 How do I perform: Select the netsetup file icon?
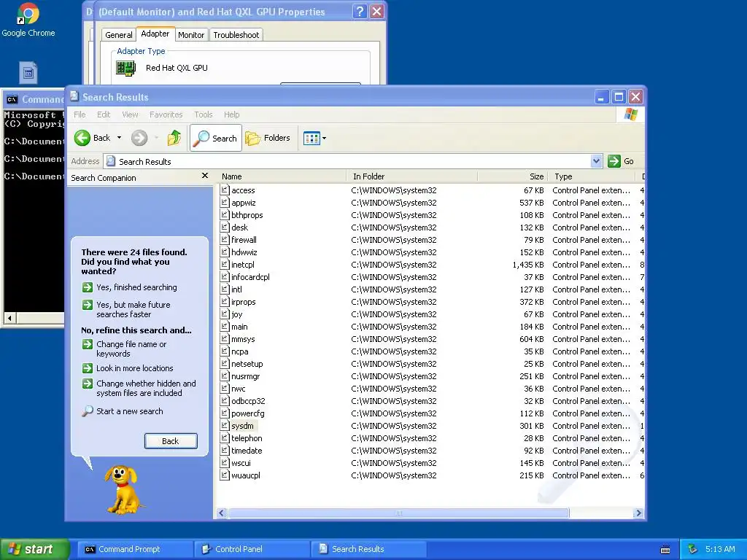(x=225, y=363)
